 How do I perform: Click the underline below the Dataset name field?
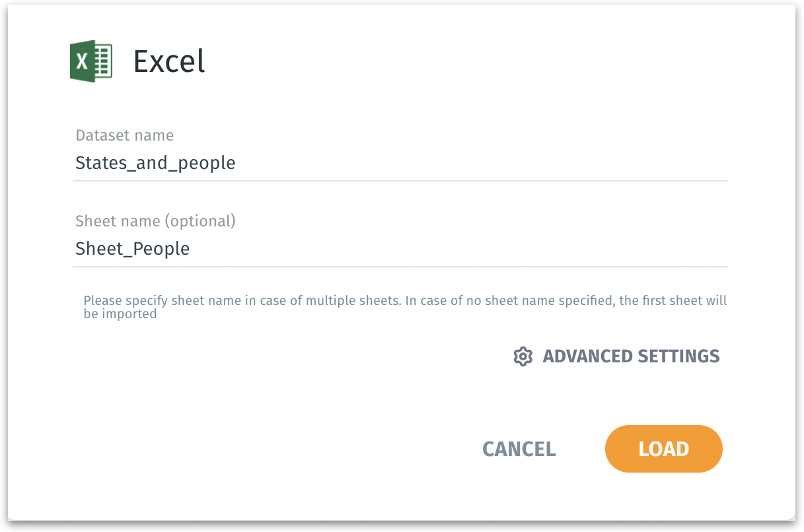click(x=400, y=180)
